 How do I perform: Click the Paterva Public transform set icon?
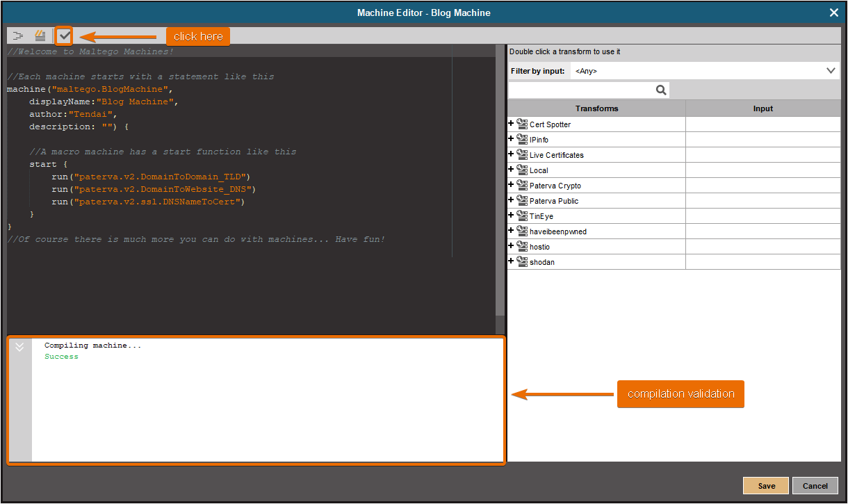(522, 200)
